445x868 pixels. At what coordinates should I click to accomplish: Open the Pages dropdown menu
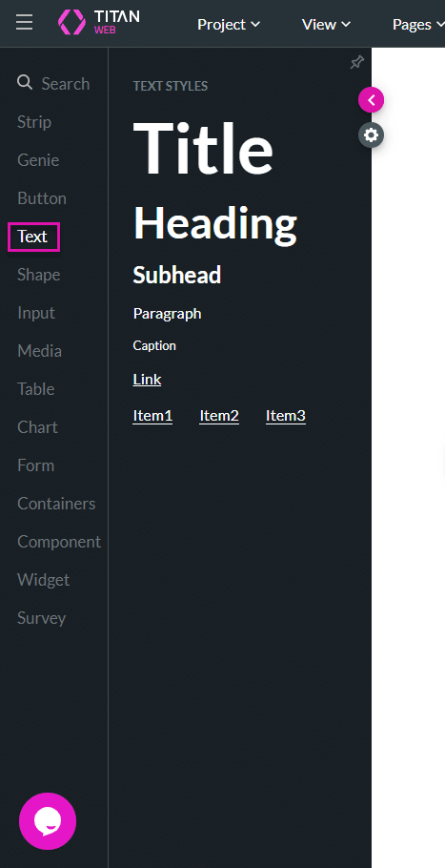point(418,25)
